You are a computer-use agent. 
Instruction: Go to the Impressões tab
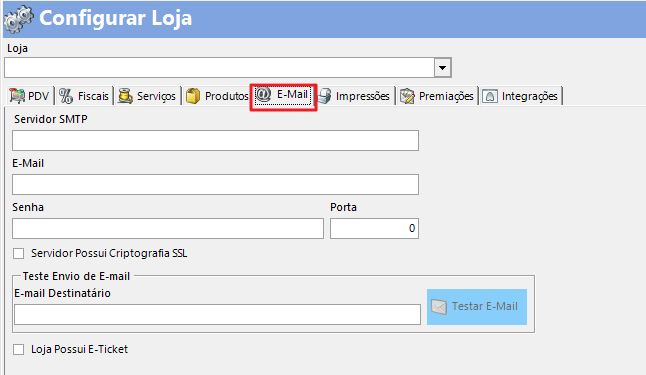355,96
